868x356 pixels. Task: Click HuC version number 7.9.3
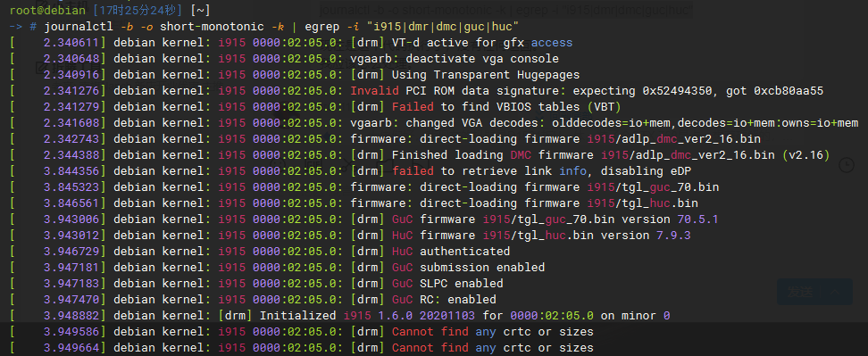673,235
